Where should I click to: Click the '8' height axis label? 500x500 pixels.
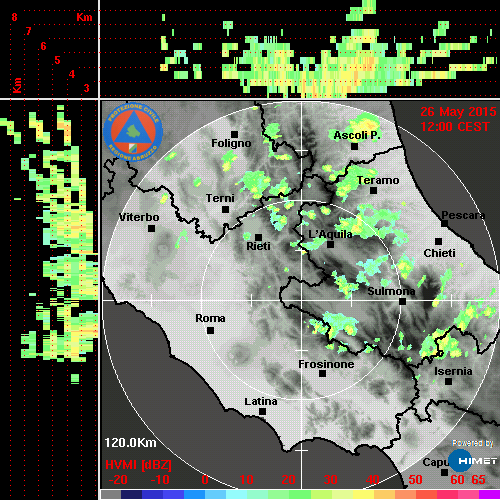click(14, 17)
